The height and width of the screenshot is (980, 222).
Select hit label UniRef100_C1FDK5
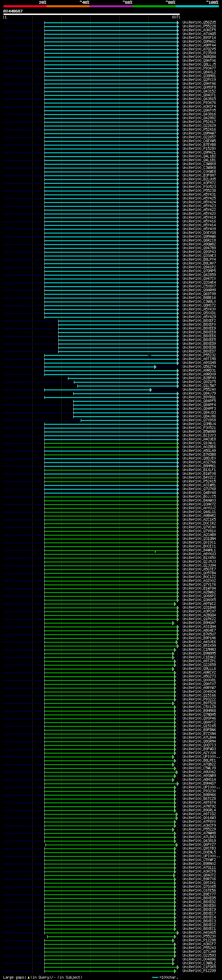(x=199, y=967)
